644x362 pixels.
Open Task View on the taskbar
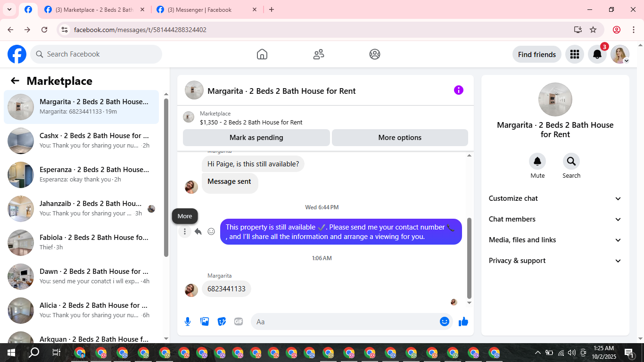[56, 353]
